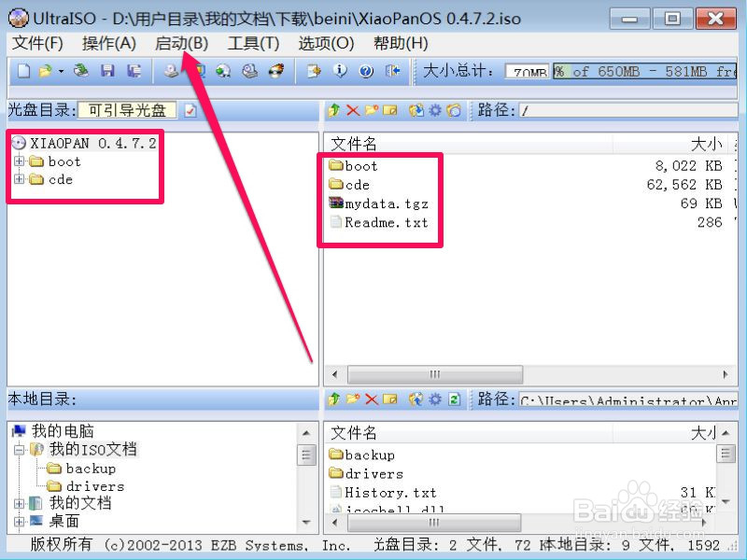Click the Save floppy-disk toolbar icon
Viewport: 747px width, 560px height.
pyautogui.click(x=107, y=72)
